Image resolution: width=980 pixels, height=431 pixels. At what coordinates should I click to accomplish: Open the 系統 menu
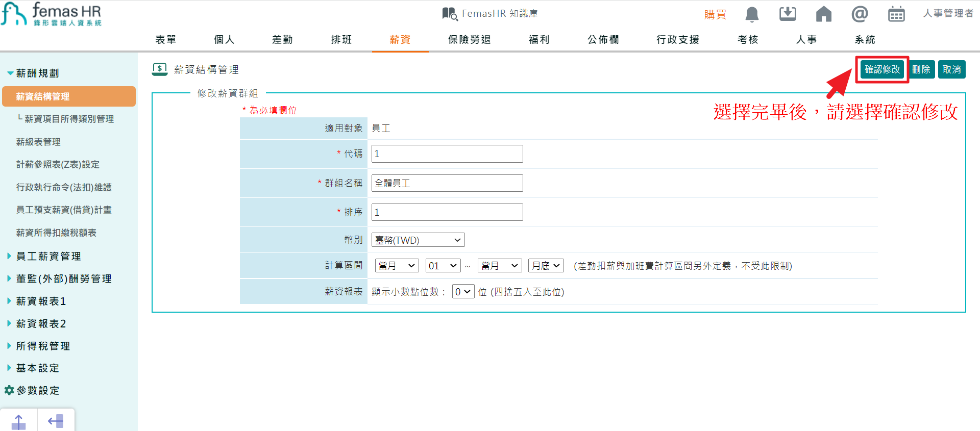(865, 40)
